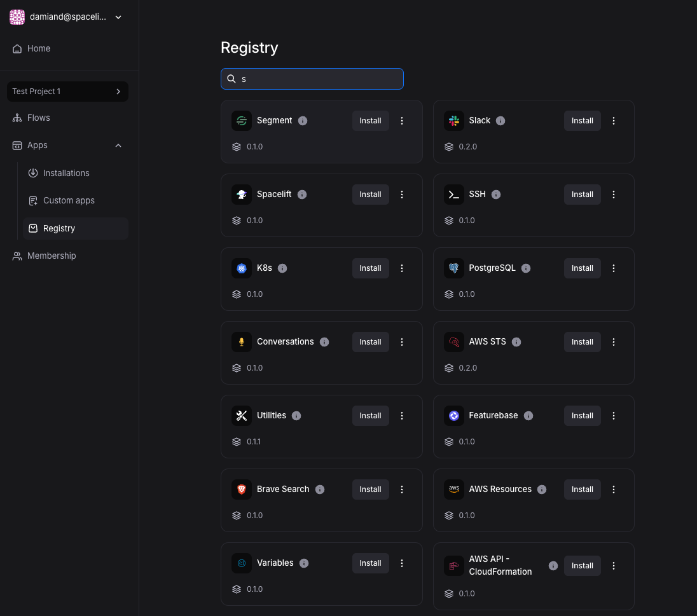Navigate to the Installations page
697x616 pixels.
[66, 172]
